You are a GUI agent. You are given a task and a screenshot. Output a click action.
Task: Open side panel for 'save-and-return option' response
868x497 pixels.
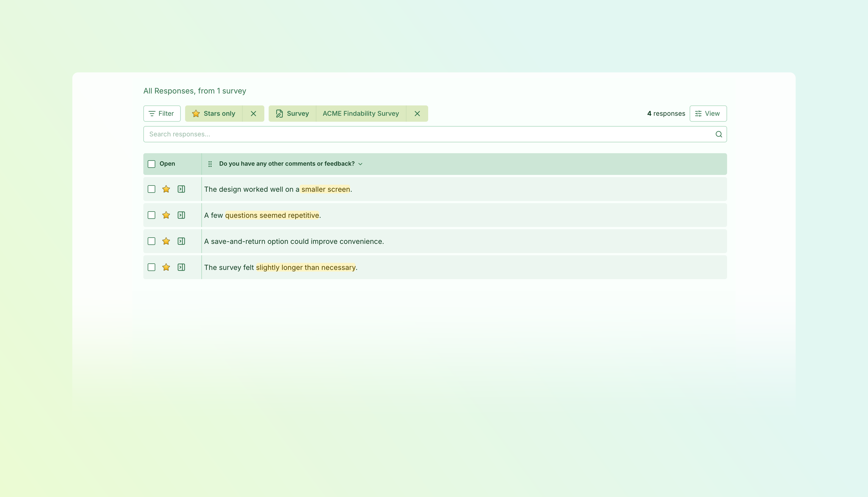pyautogui.click(x=181, y=241)
